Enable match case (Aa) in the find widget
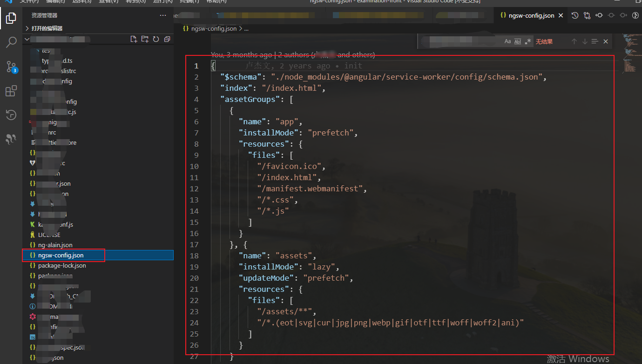 507,41
